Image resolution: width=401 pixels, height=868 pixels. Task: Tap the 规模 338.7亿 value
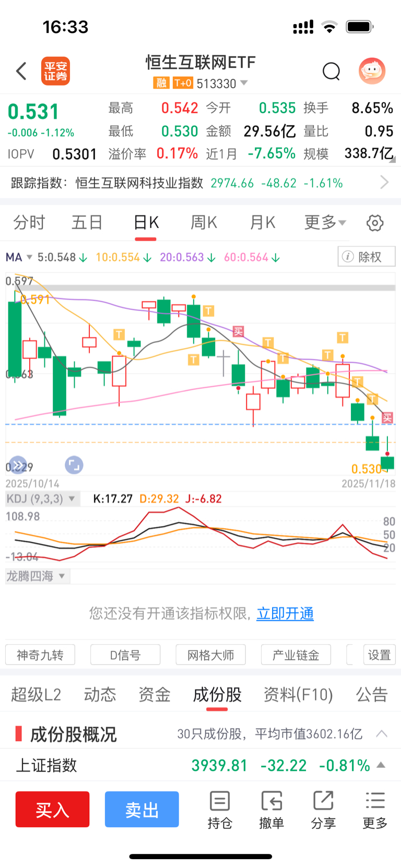coord(369,153)
